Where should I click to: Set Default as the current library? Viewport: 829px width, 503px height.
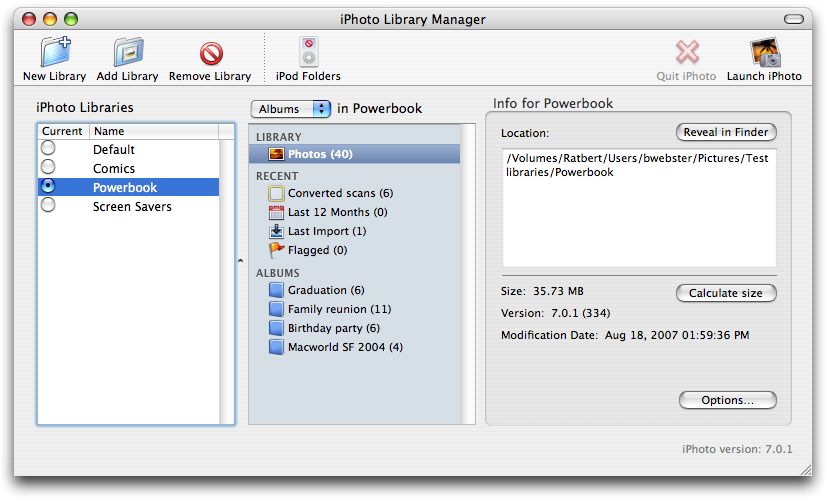pyautogui.click(x=48, y=149)
